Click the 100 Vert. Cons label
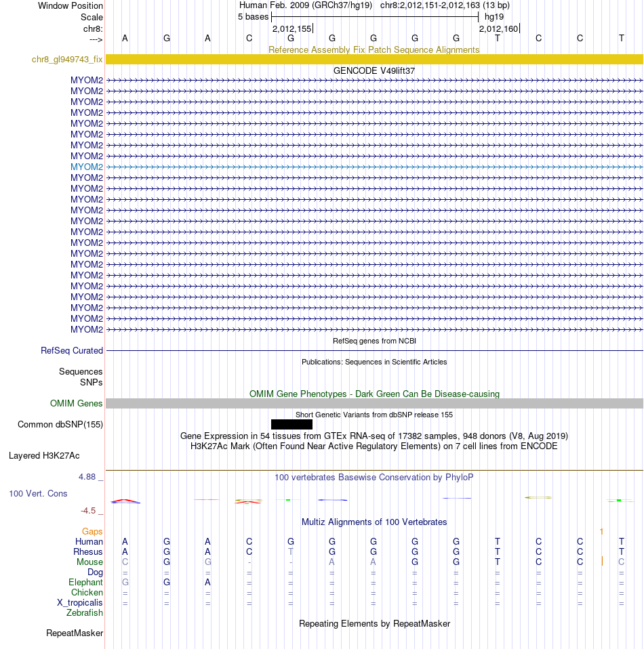The height and width of the screenshot is (649, 644). click(38, 493)
